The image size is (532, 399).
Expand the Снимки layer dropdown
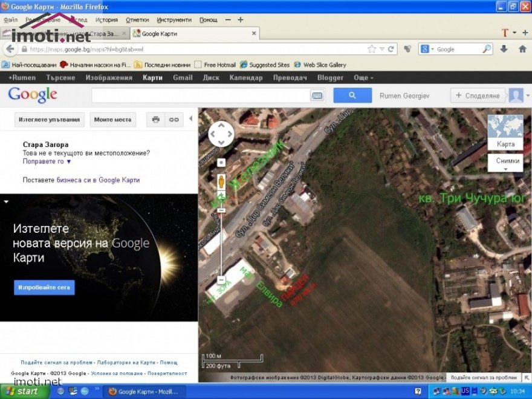(505, 163)
